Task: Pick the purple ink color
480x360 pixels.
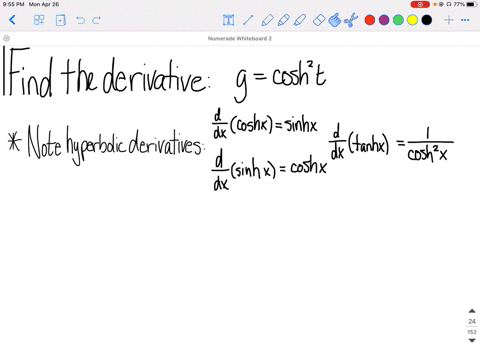Action: pyautogui.click(x=384, y=20)
